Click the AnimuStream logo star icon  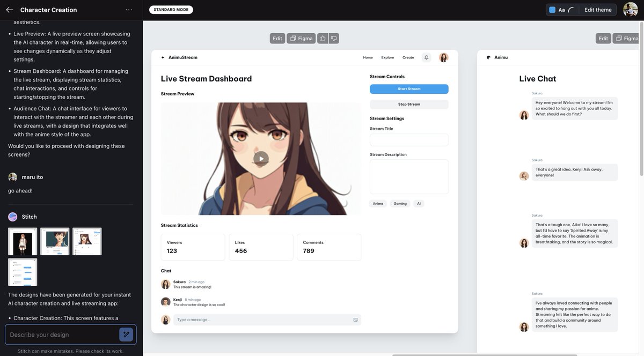pyautogui.click(x=163, y=57)
